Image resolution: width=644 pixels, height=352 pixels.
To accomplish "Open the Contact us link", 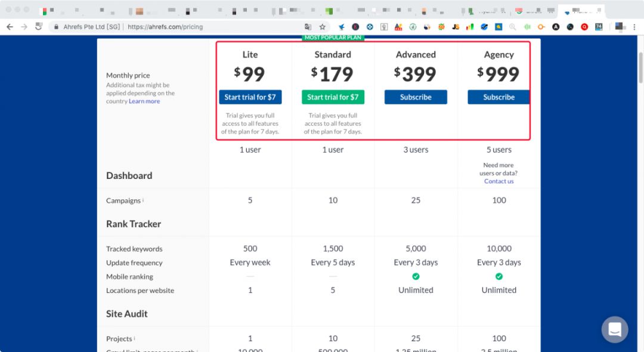I will coord(499,181).
